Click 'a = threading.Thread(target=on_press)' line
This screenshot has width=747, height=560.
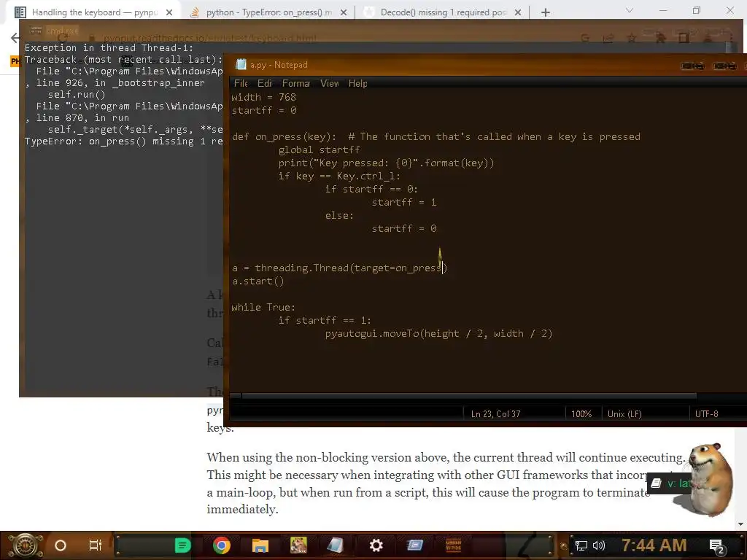pos(339,268)
